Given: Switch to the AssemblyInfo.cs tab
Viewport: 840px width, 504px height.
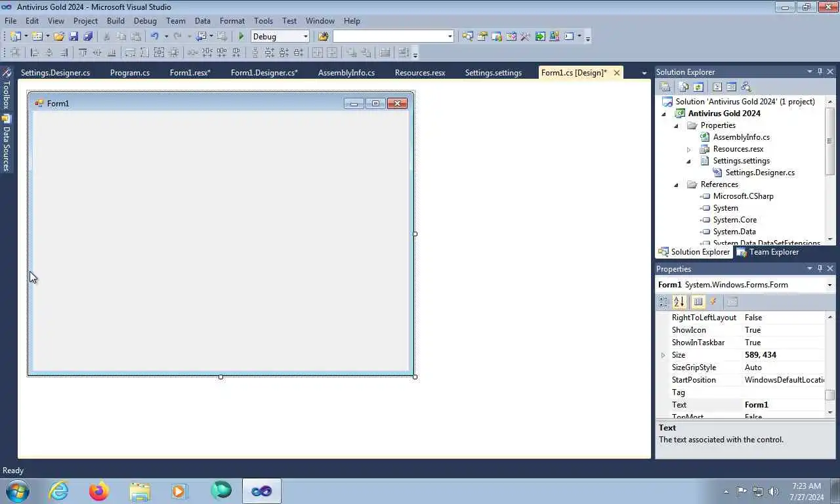Looking at the screenshot, I should [346, 73].
